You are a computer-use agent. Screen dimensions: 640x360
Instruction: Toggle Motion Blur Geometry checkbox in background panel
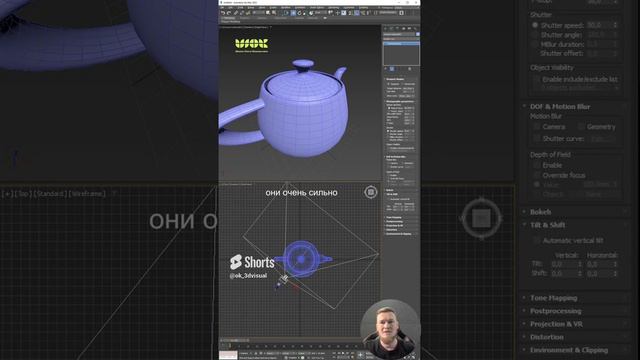581,127
